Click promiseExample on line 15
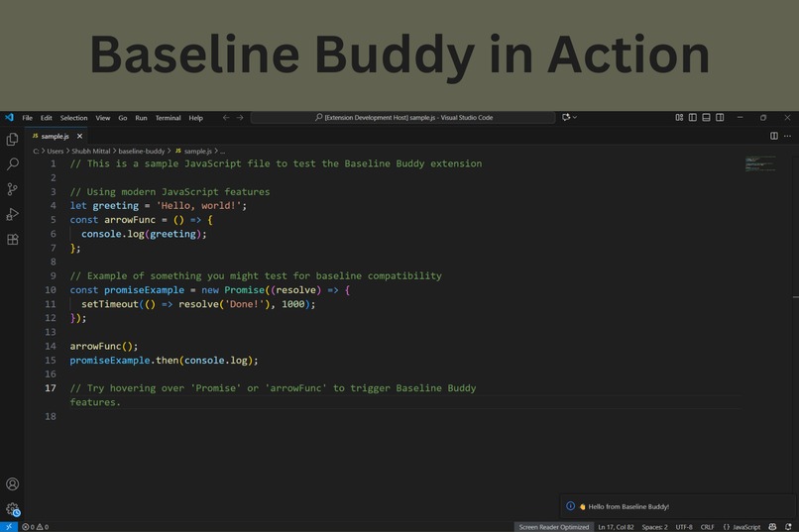This screenshot has height=532, width=799. tap(110, 360)
